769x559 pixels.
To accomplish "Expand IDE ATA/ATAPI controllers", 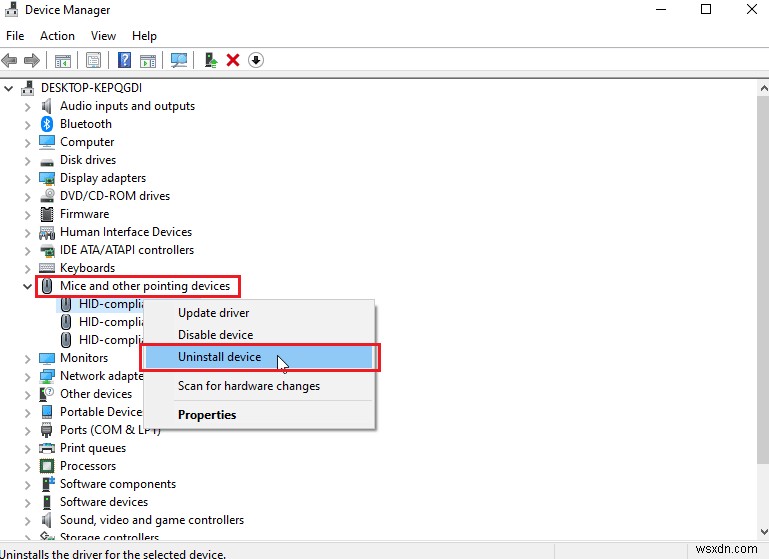I will (27, 251).
